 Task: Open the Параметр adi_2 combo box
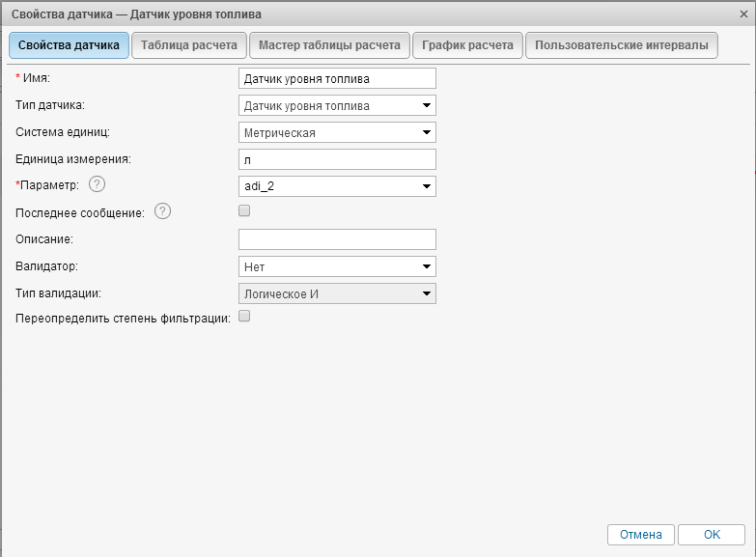[x=337, y=186]
